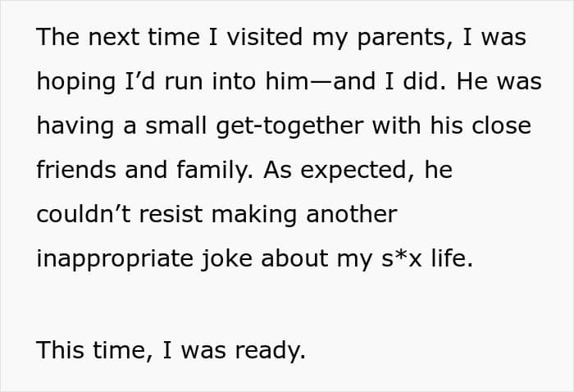
Task: Click the word "parents" in first line
Action: pos(401,38)
